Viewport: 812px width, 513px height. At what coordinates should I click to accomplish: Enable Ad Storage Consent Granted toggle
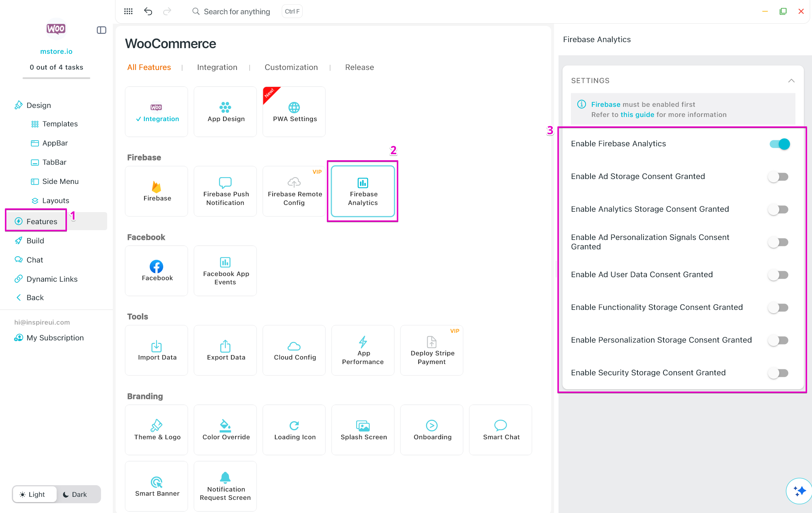(778, 176)
